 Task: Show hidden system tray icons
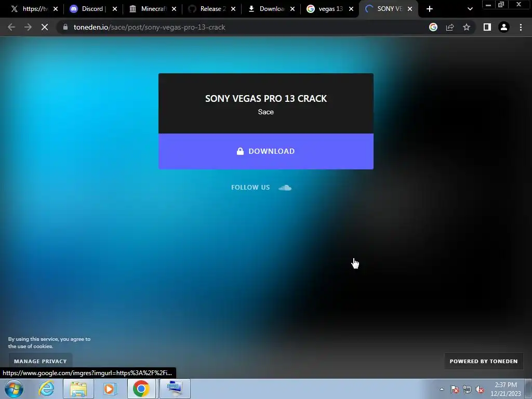tap(442, 389)
